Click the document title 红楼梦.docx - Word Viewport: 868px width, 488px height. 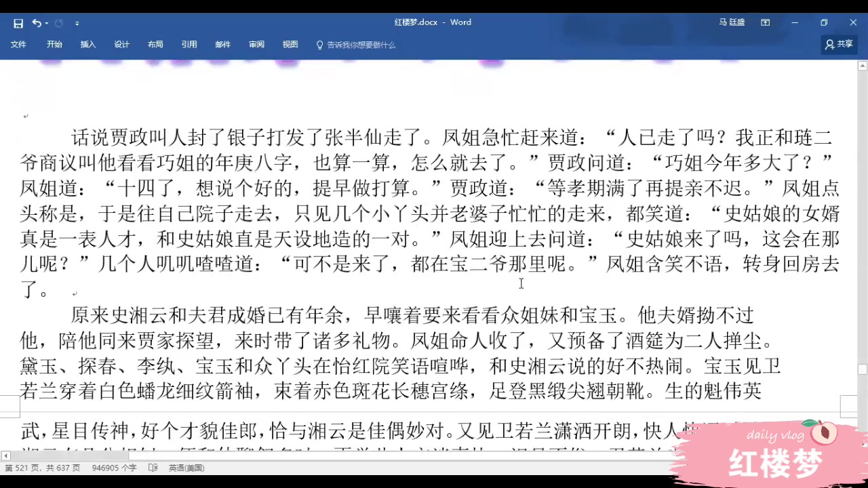(x=433, y=22)
